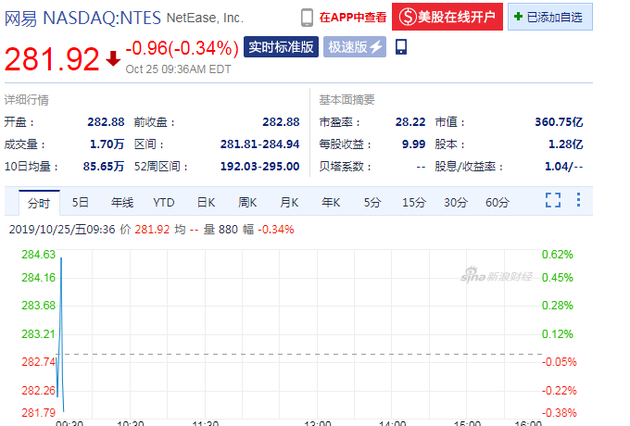Click the 0.62% right-axis percentage label

click(557, 254)
